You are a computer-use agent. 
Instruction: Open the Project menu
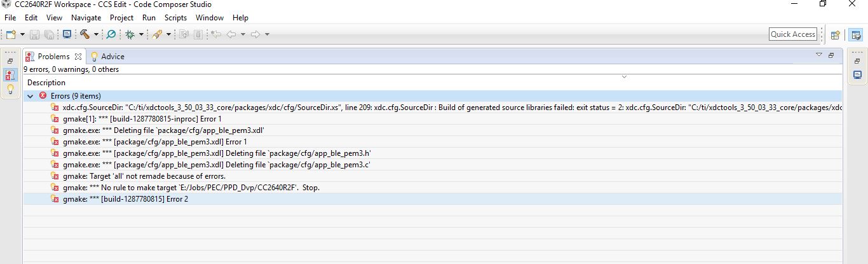click(x=121, y=18)
